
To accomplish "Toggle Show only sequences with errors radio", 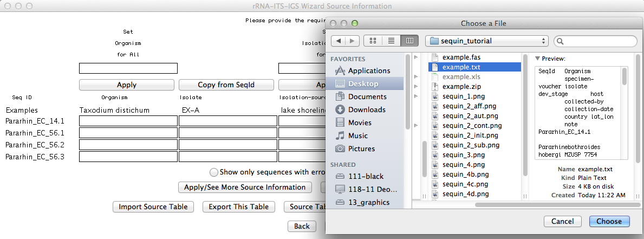I will tap(214, 172).
